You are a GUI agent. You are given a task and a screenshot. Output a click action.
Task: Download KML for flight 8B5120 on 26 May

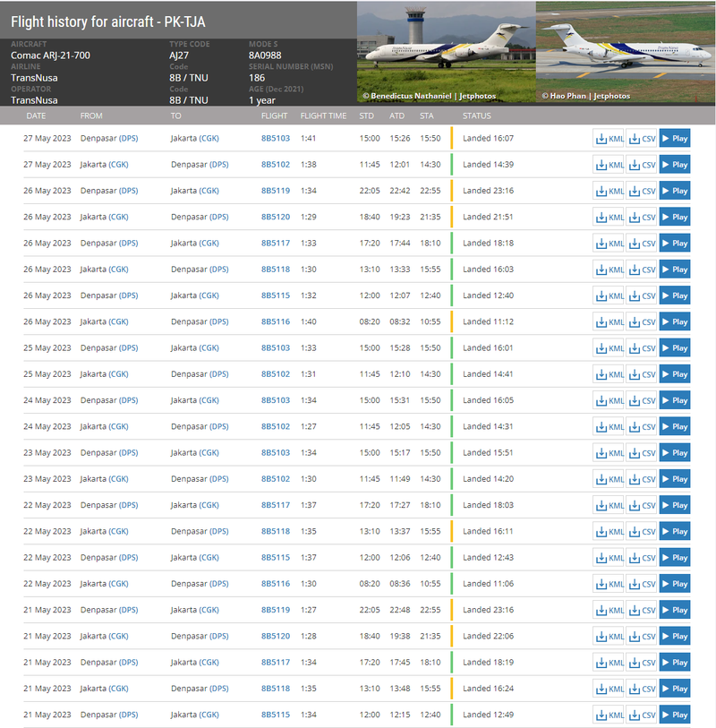pos(609,217)
